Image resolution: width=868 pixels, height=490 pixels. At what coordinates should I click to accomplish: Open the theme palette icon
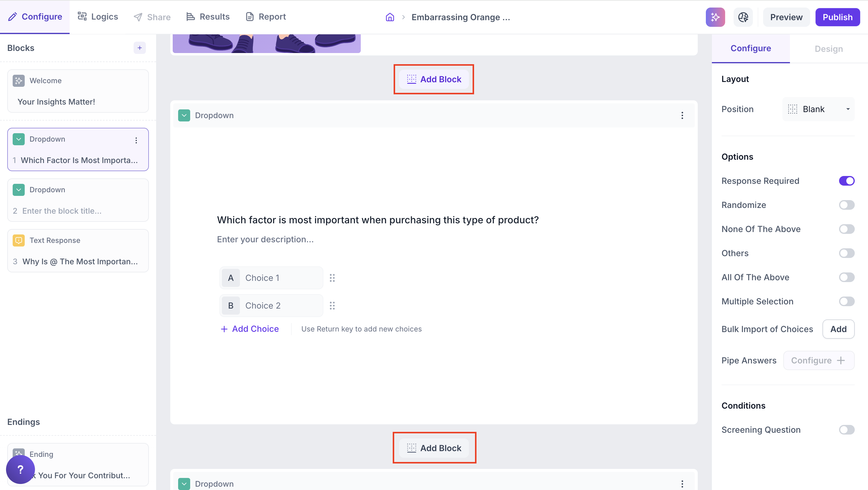coord(743,17)
